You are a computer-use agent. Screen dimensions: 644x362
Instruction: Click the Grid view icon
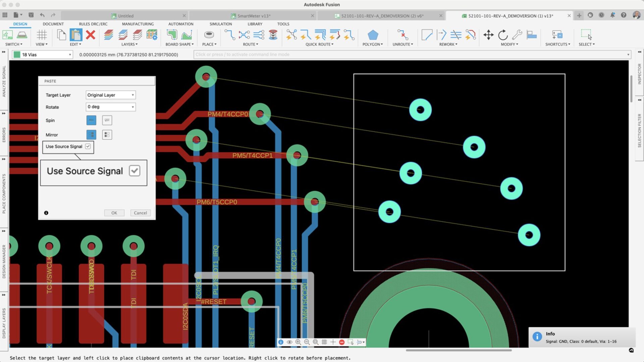(42, 35)
